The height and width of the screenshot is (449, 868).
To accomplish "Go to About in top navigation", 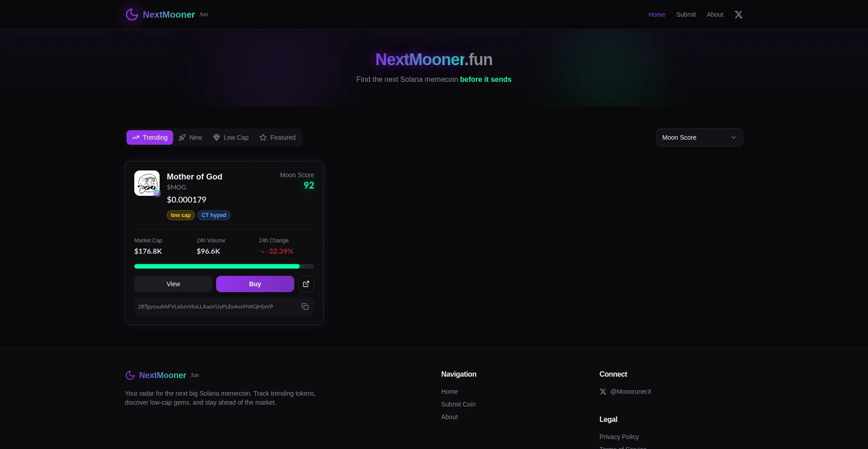I will click(715, 14).
